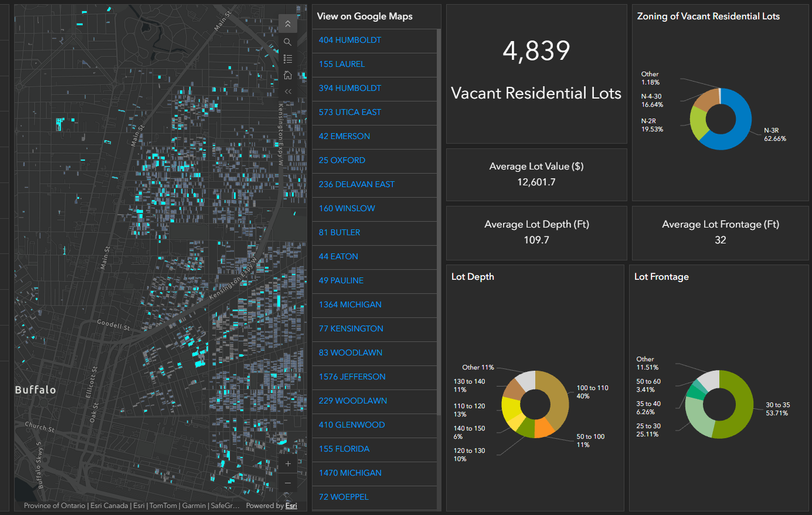Click 120 to 130 10% label
Screen dimensions: 812x515
(469, 455)
